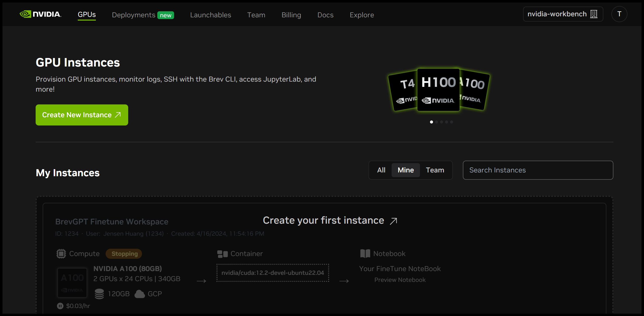This screenshot has height=316, width=644.
Task: Select the fifth carousel dot
Action: [x=452, y=122]
